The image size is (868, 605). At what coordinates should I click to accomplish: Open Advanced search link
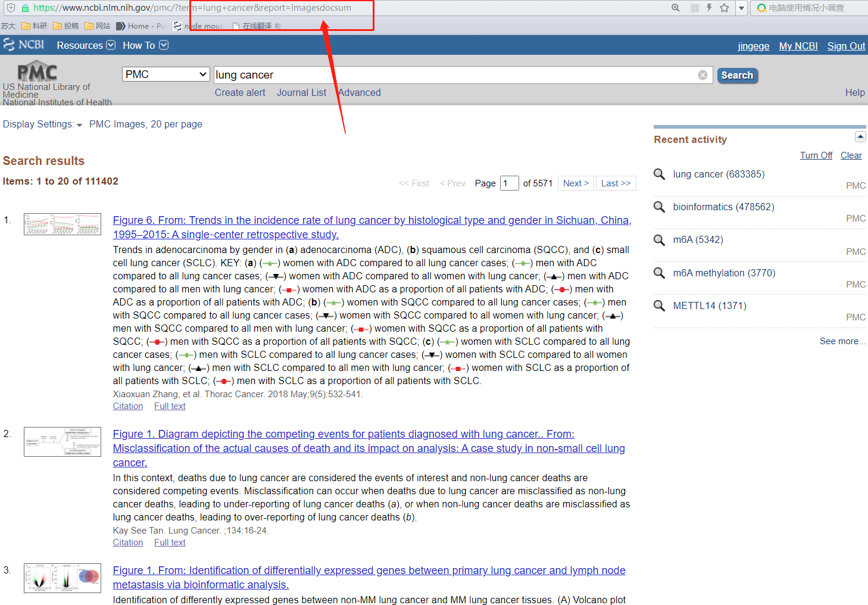click(x=360, y=92)
